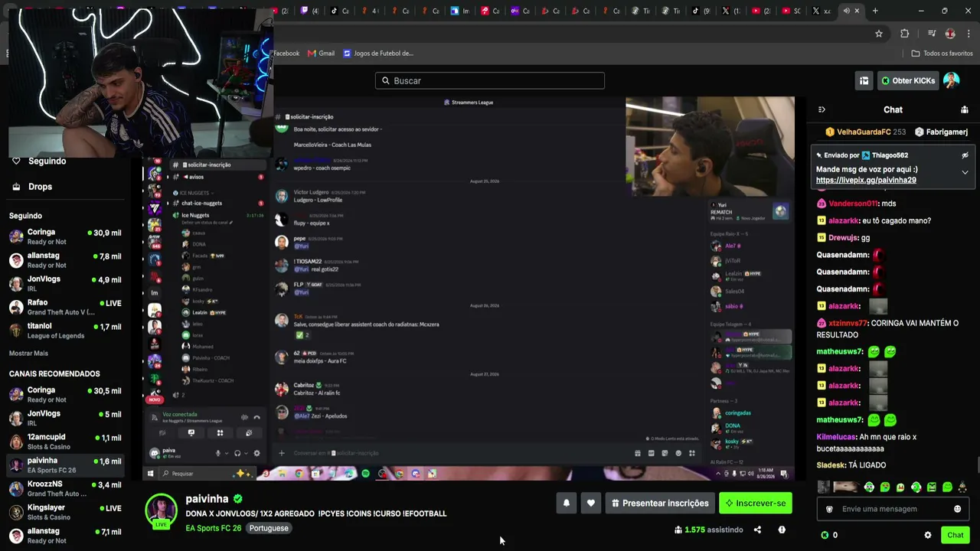980x551 pixels.
Task: Expand followed list with Mostrar Mais
Action: pyautogui.click(x=28, y=354)
